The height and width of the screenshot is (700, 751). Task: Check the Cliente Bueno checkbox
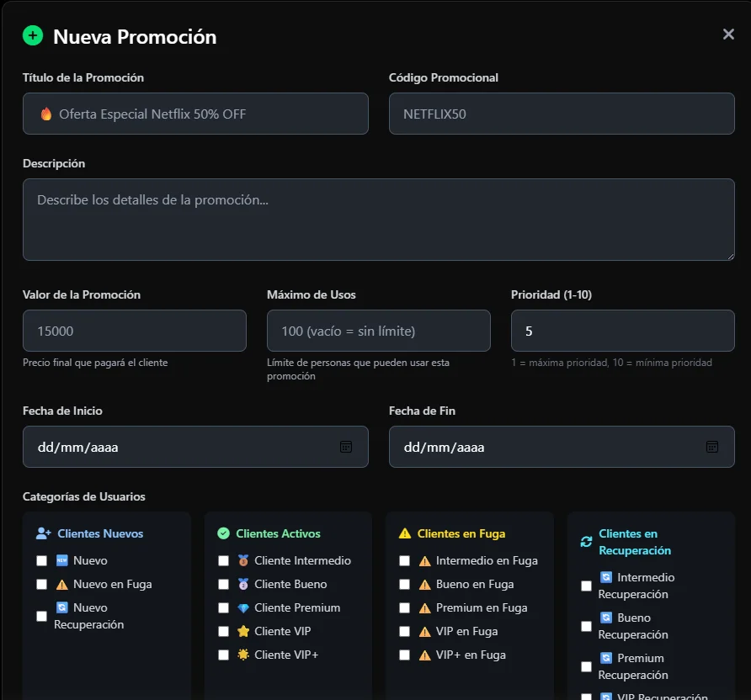(223, 584)
